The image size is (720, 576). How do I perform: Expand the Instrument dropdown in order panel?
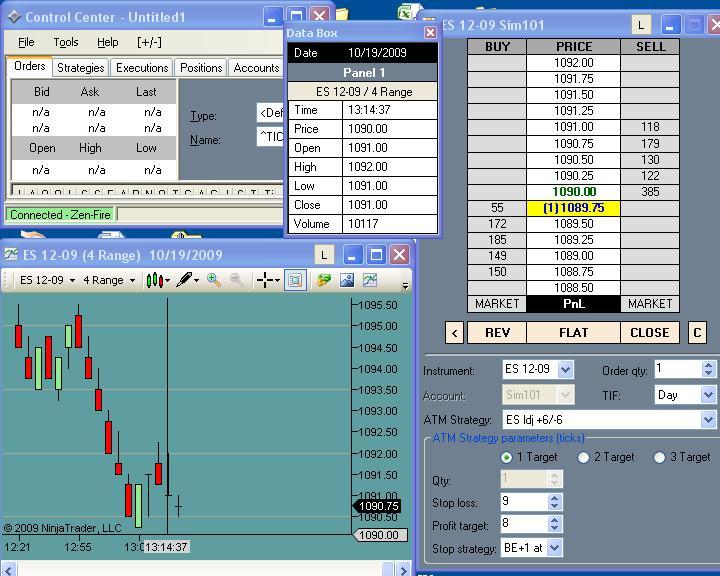(x=566, y=369)
